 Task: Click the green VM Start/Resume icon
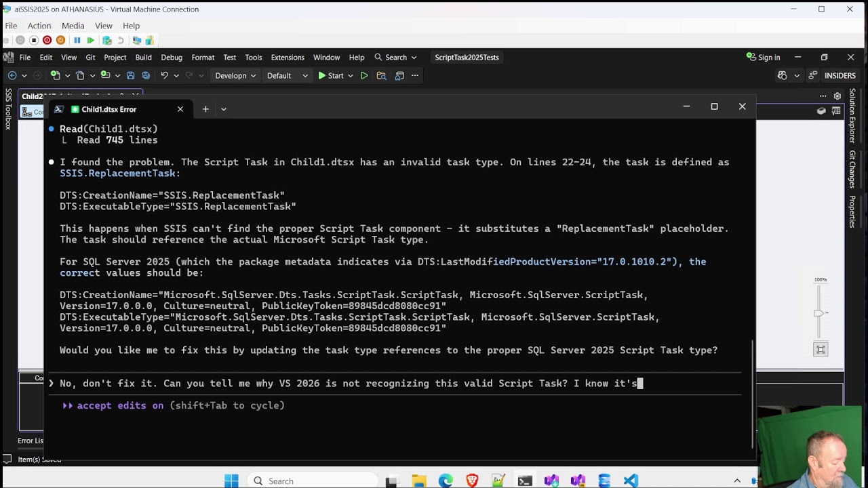pos(90,40)
